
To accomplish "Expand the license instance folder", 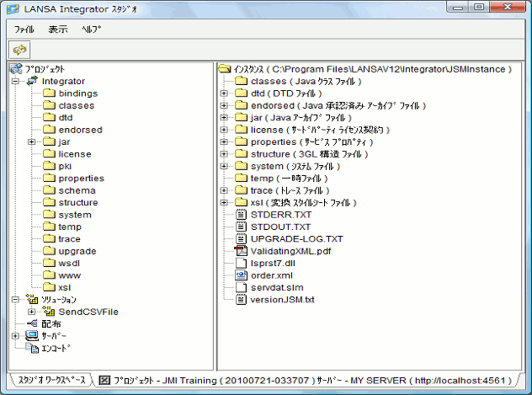I will coord(224,130).
